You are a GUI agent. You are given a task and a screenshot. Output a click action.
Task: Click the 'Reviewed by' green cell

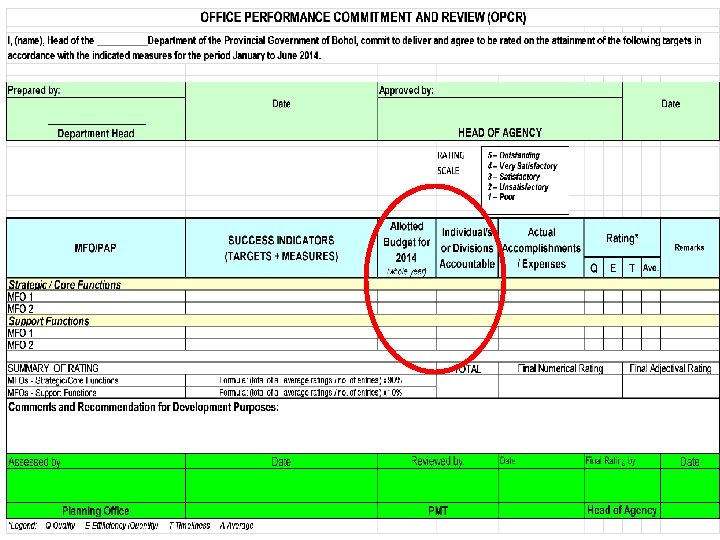click(x=438, y=461)
